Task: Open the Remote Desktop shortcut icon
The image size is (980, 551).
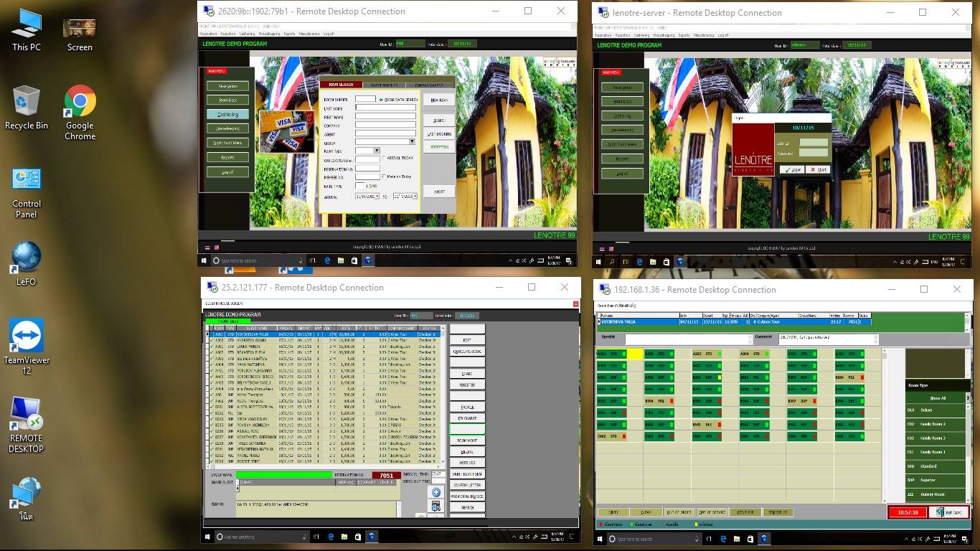Action: (x=27, y=415)
